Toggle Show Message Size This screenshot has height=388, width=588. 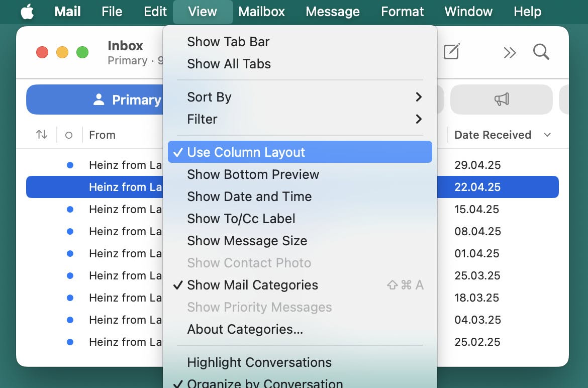coord(300,241)
